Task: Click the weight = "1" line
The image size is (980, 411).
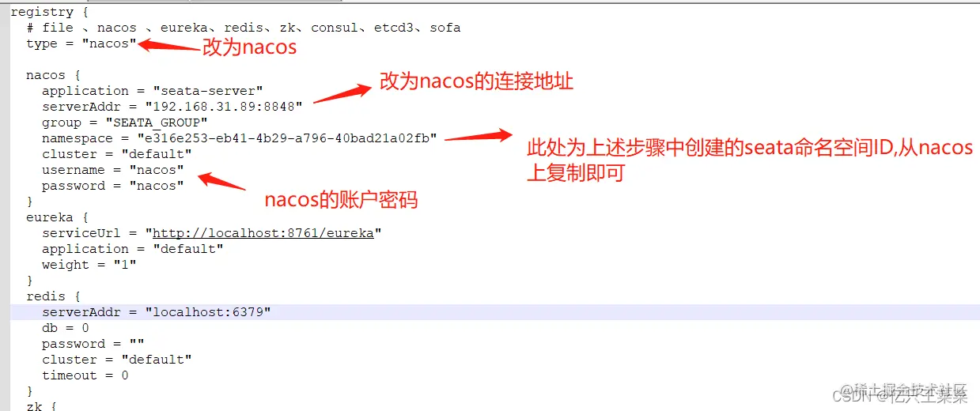Action: 89,265
